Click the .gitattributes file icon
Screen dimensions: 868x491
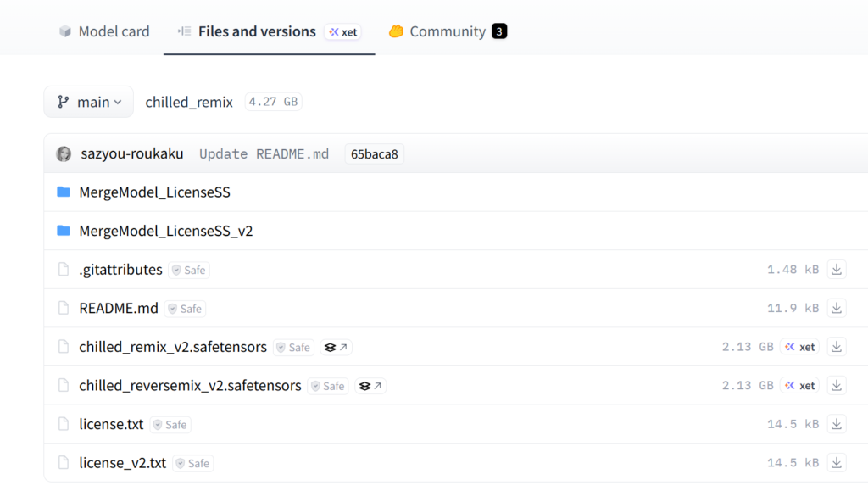(x=64, y=269)
